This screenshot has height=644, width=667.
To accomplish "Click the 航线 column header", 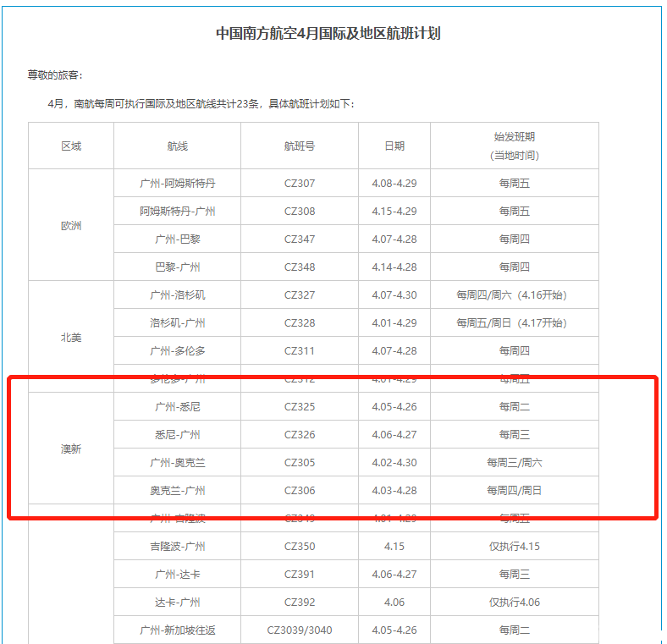I will point(178,146).
